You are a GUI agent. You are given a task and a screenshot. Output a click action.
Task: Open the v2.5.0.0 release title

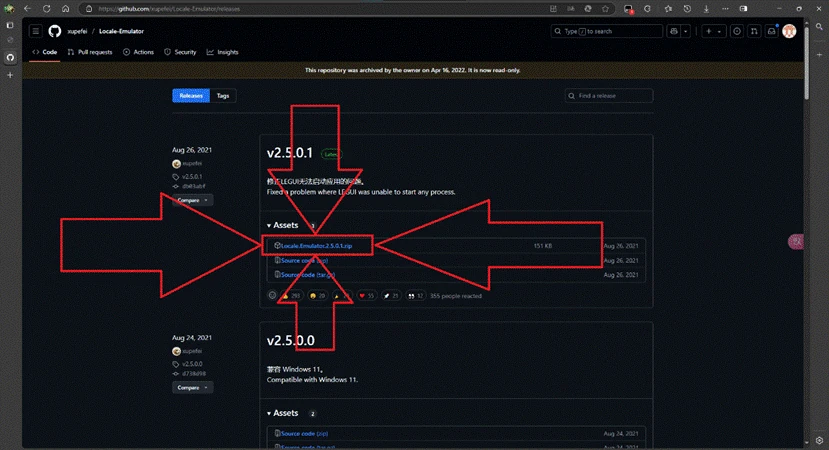[x=290, y=341]
